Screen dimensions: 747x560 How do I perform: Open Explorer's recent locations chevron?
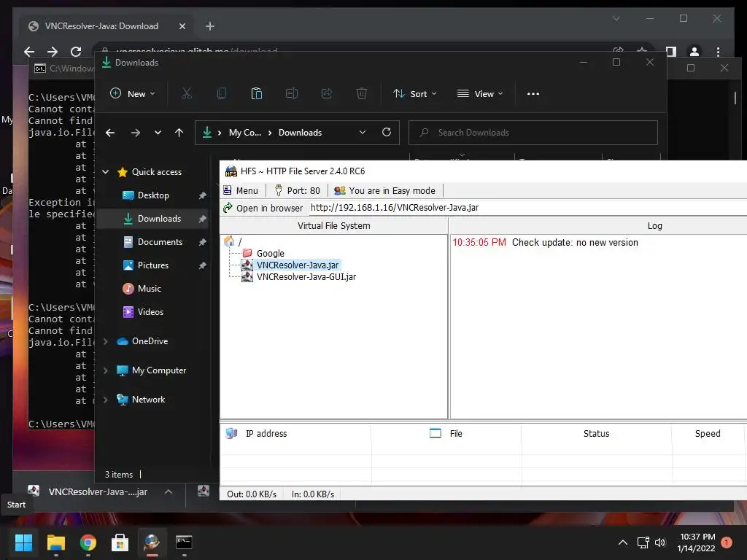pos(158,133)
